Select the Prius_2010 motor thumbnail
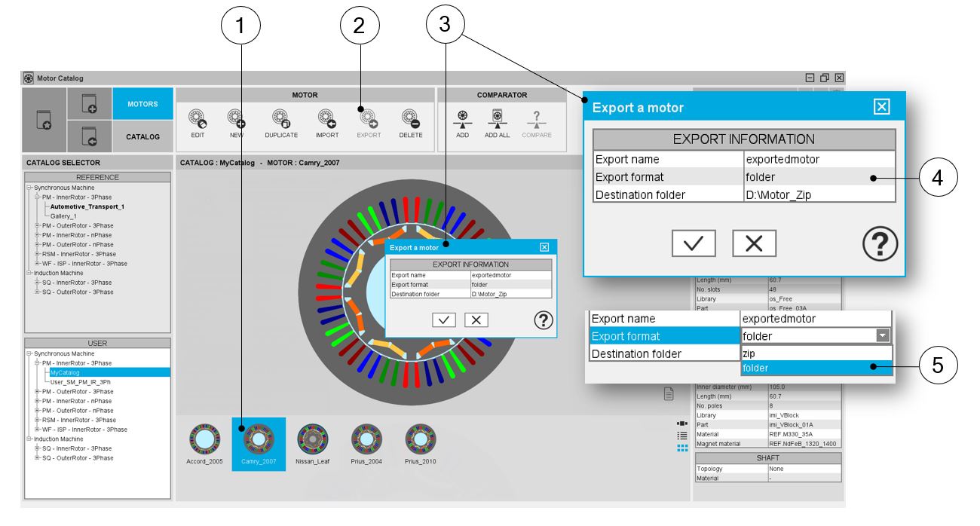The width and height of the screenshot is (980, 526). (421, 439)
